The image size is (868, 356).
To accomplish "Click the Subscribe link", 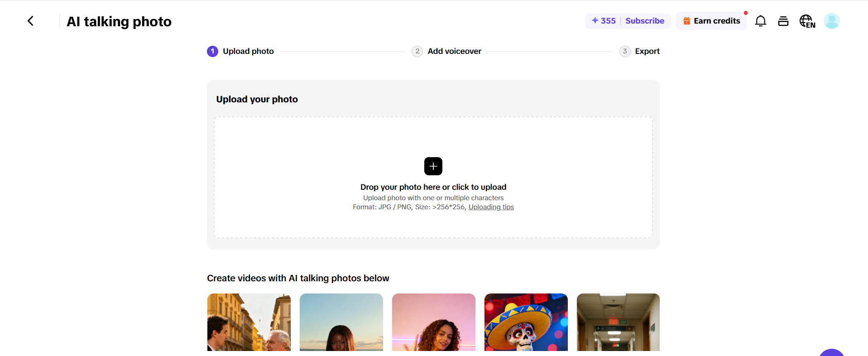I will (644, 21).
